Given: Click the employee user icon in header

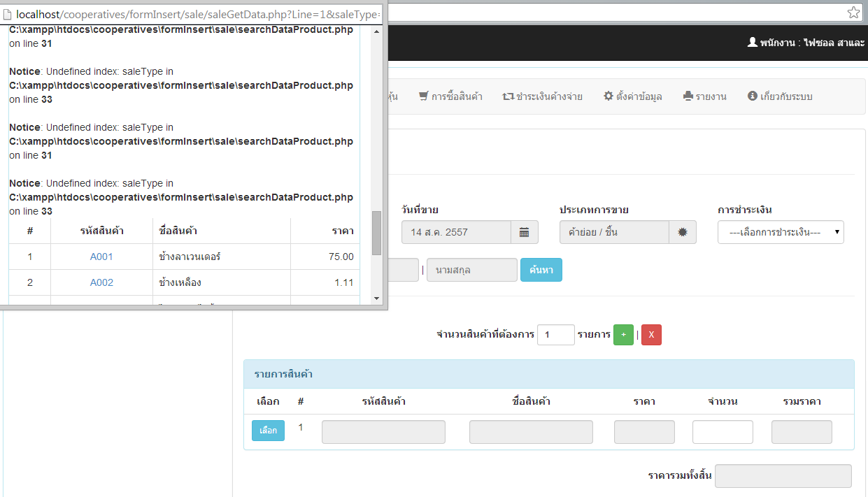Looking at the screenshot, I should tap(753, 43).
